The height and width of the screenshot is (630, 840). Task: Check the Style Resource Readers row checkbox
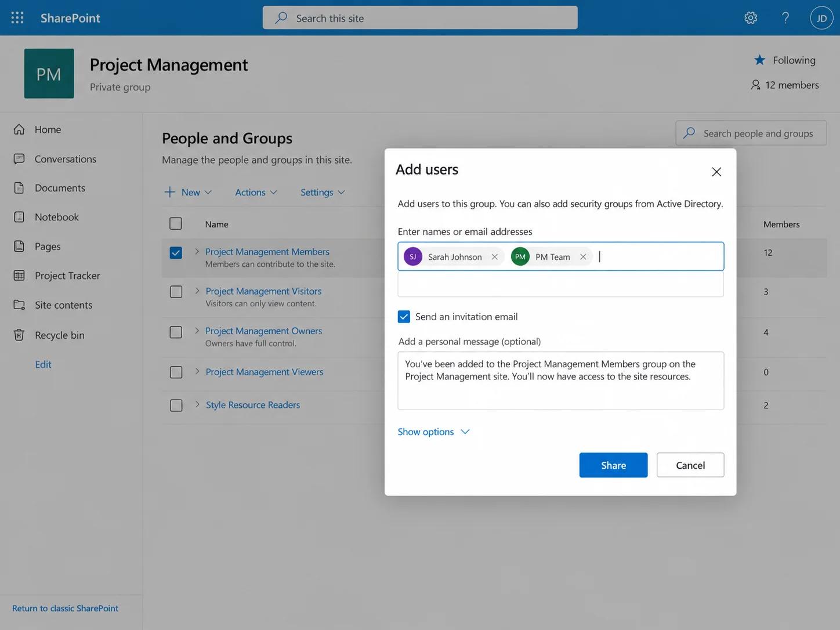tap(176, 405)
